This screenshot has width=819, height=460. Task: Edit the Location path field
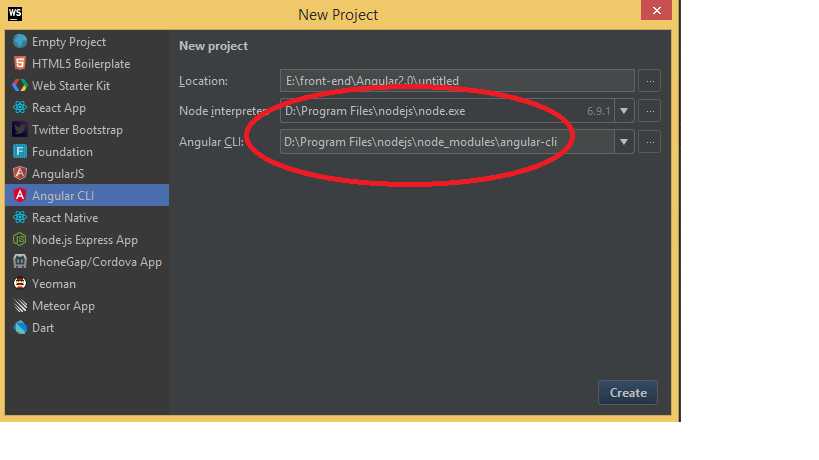[x=457, y=81]
